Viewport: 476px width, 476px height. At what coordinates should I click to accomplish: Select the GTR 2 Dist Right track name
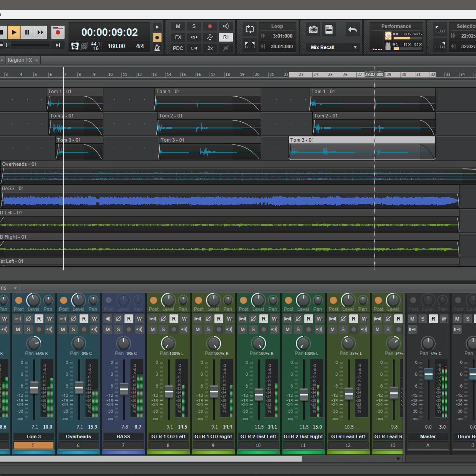(303, 436)
